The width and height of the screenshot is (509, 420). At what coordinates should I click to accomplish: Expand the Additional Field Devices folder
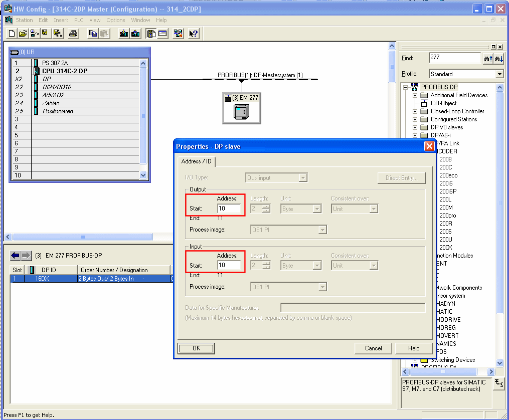point(415,95)
